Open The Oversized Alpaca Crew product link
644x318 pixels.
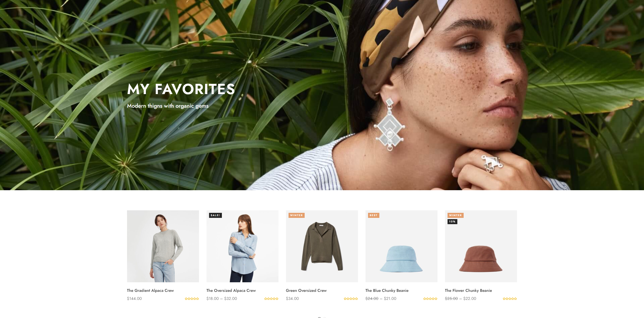(x=231, y=290)
